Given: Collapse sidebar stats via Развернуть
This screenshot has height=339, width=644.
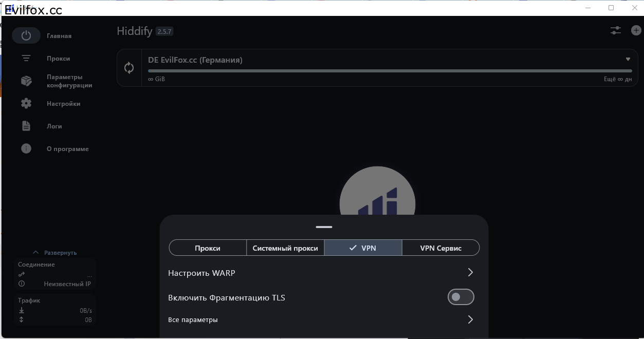Looking at the screenshot, I should (x=54, y=253).
